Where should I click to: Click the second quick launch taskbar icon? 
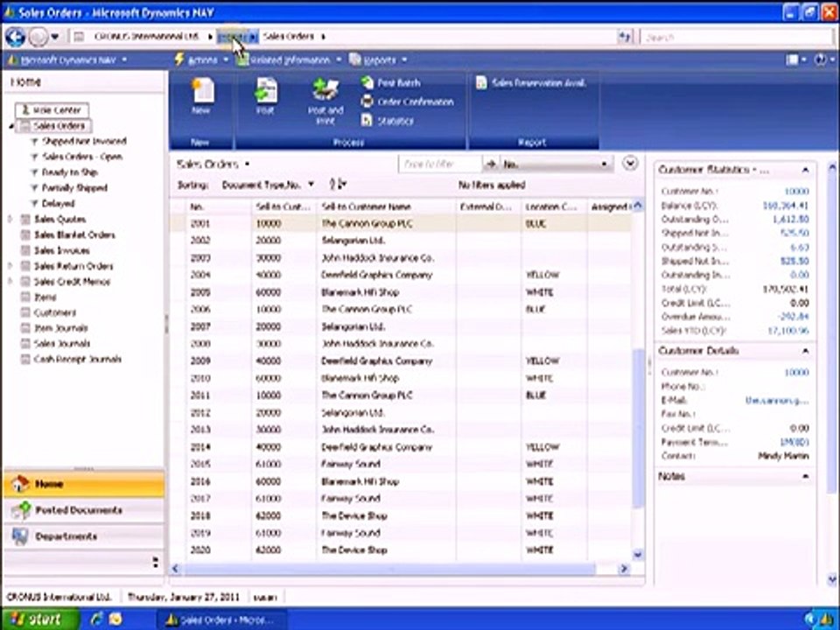[115, 619]
